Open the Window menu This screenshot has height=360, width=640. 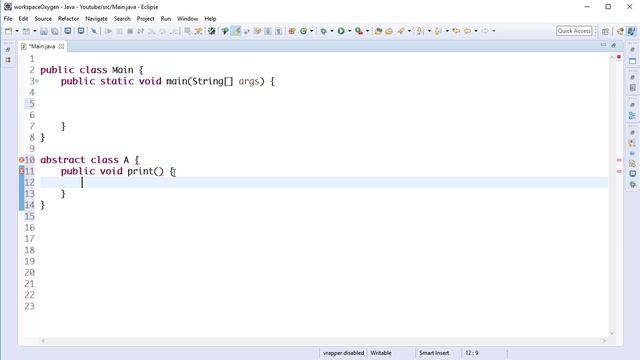187,19
